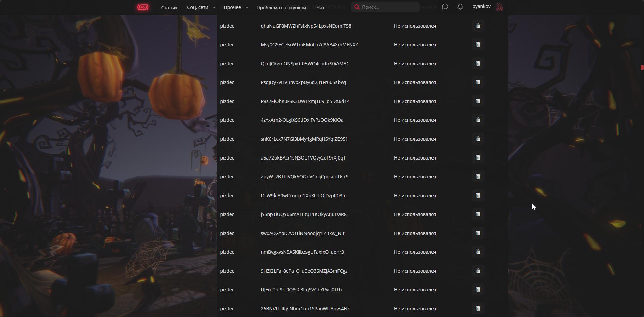
Task: Expand the Прочее dropdown arrow
Action: [247, 7]
